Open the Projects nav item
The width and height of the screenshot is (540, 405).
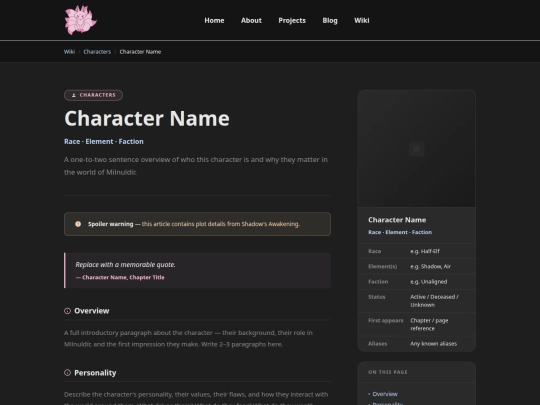tap(292, 21)
